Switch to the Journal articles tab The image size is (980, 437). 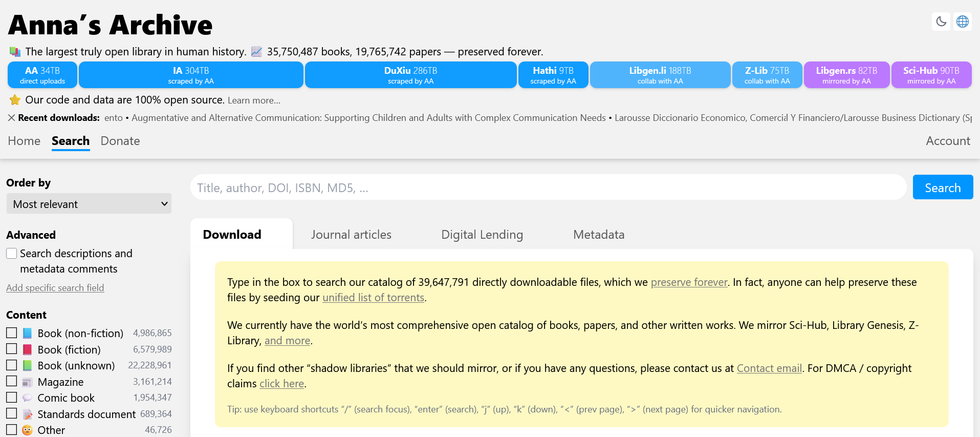click(x=351, y=235)
